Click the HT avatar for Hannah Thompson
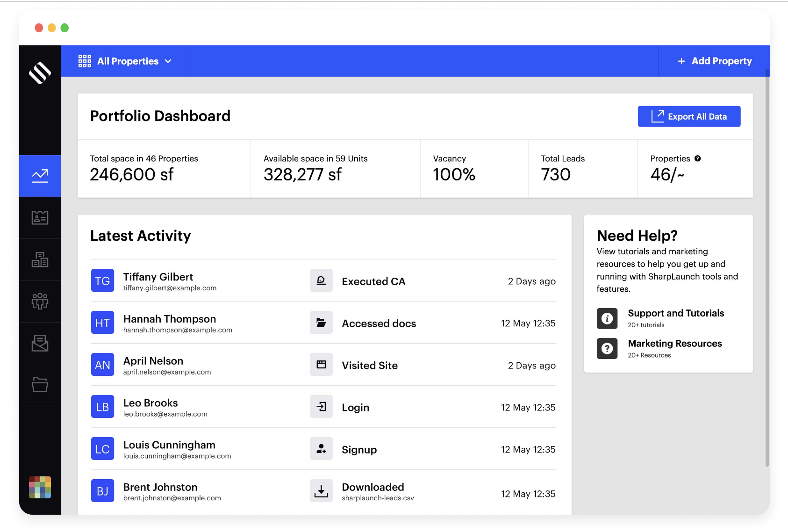Screen dimensions: 788x532 [x=102, y=323]
